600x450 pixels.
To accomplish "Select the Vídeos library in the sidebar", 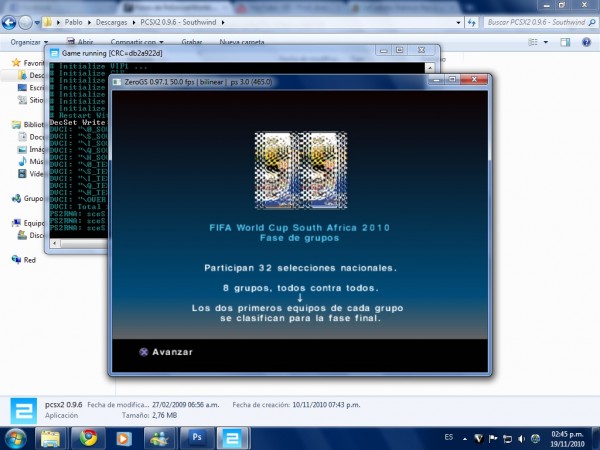I will pyautogui.click(x=31, y=173).
